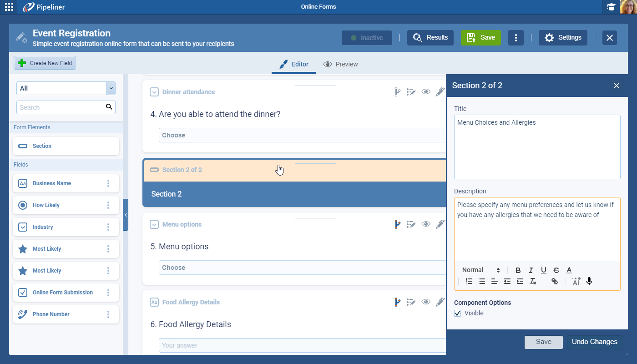Toggle visibility eye on Food Allergy Details

[425, 302]
